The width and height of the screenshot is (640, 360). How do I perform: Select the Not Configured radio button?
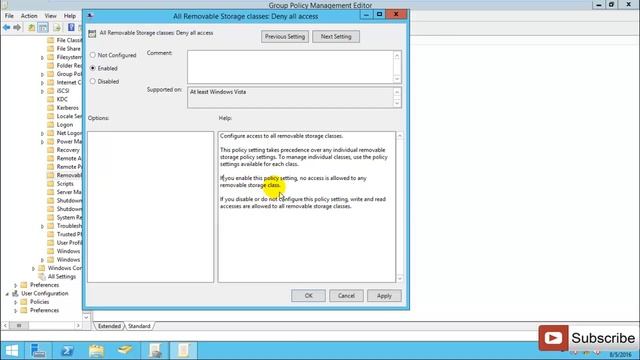[x=93, y=55]
